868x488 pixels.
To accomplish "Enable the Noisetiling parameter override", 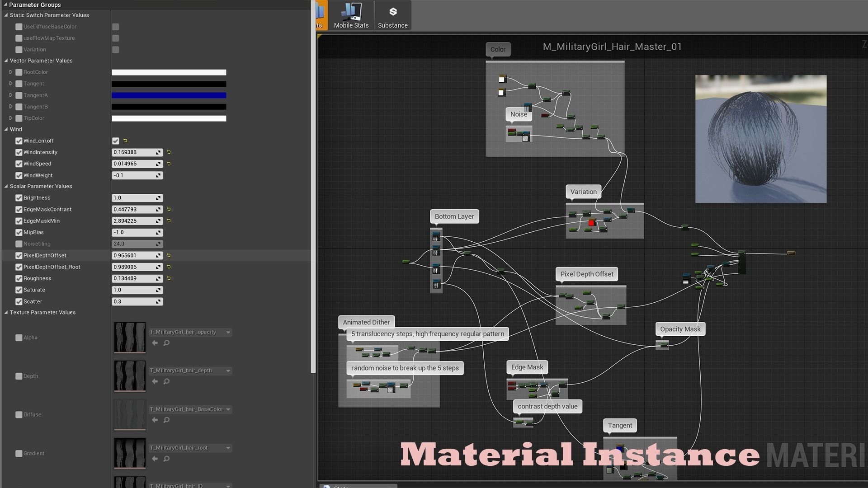I will click(x=19, y=244).
